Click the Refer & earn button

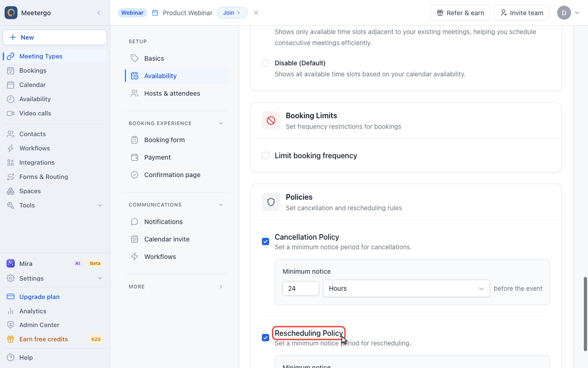(460, 13)
